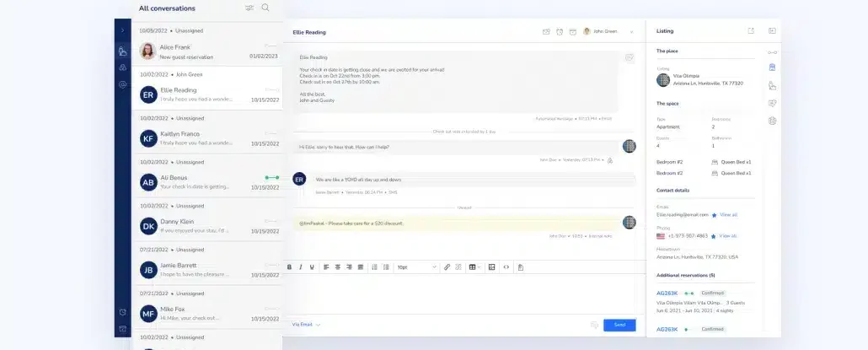Insert a link with chain icon
This screenshot has width=868, height=350.
pyautogui.click(x=447, y=267)
